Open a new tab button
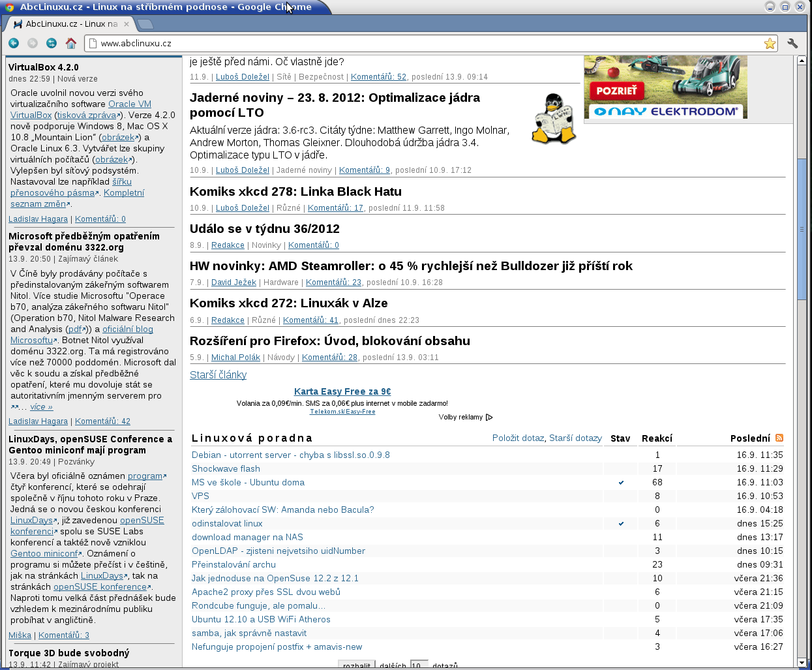Screen dimensions: 812x670 click(145, 24)
